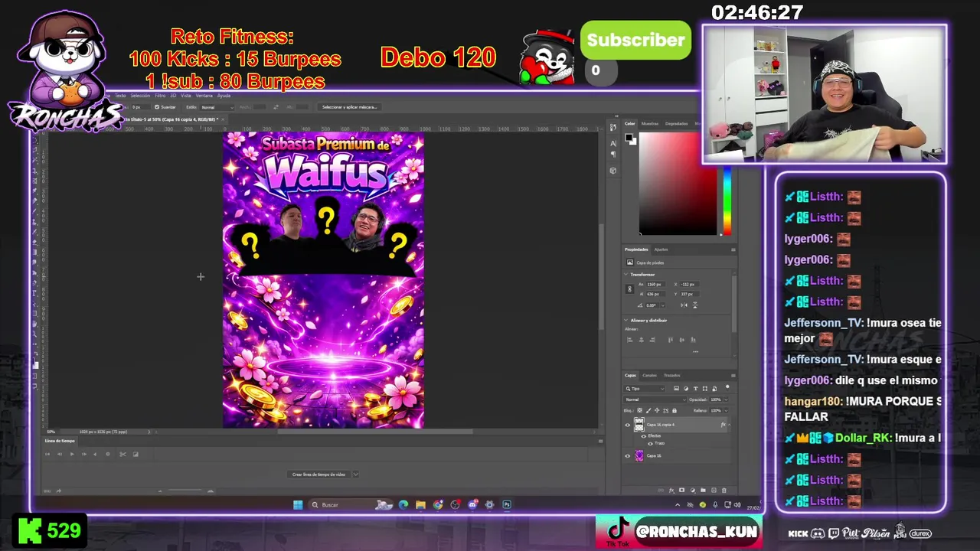Screen dimensions: 980x551
Task: Lock all padlock icon in Layers
Action: [x=675, y=411]
